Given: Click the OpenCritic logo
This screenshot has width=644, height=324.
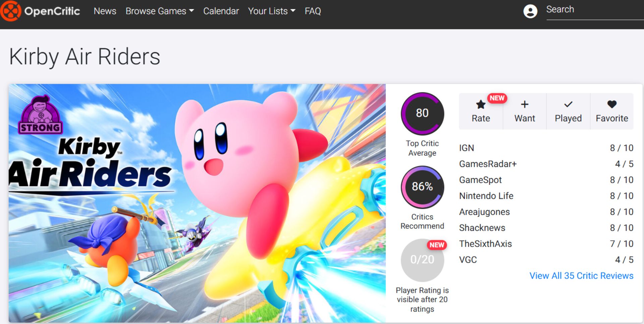Looking at the screenshot, I should click(x=40, y=11).
